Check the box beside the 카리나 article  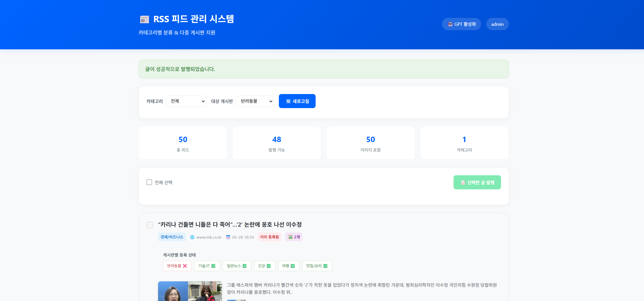[x=150, y=225]
